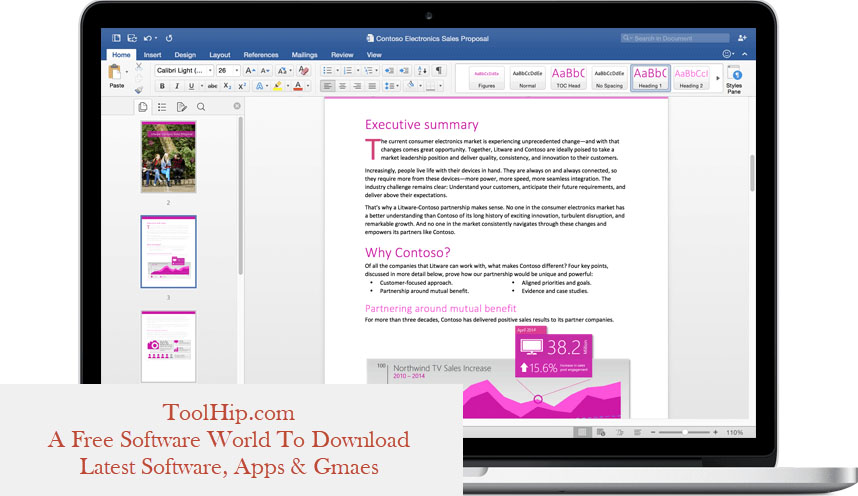Apply the Normal style

tap(527, 78)
